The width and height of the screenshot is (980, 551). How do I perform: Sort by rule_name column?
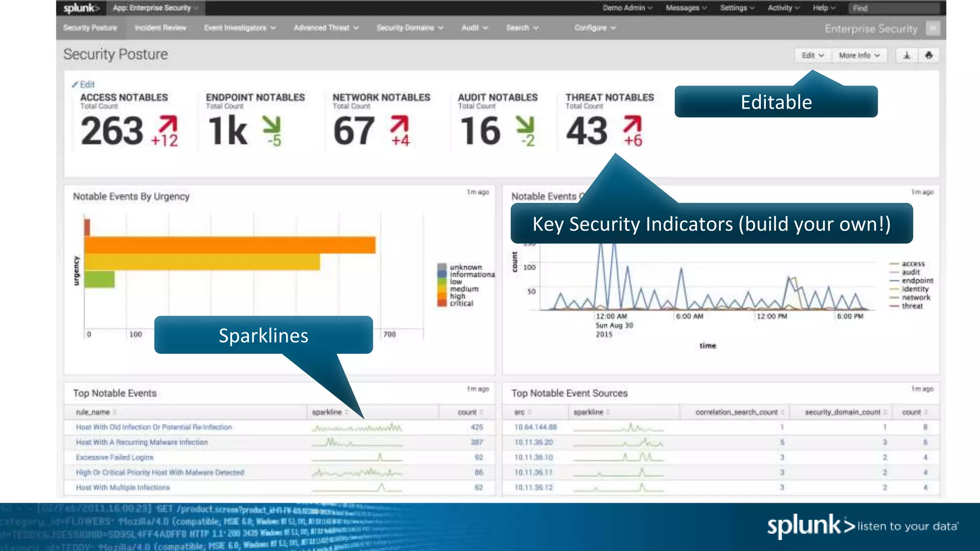tap(96, 412)
